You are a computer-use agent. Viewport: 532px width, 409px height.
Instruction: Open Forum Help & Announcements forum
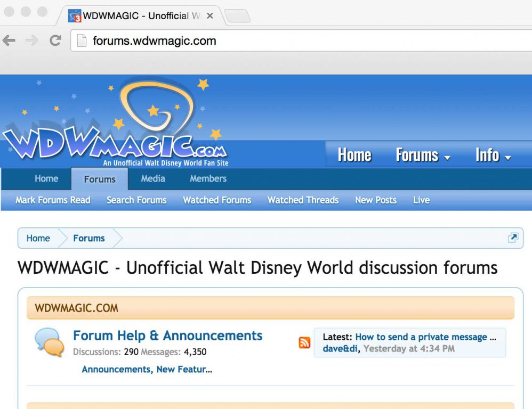point(167,336)
